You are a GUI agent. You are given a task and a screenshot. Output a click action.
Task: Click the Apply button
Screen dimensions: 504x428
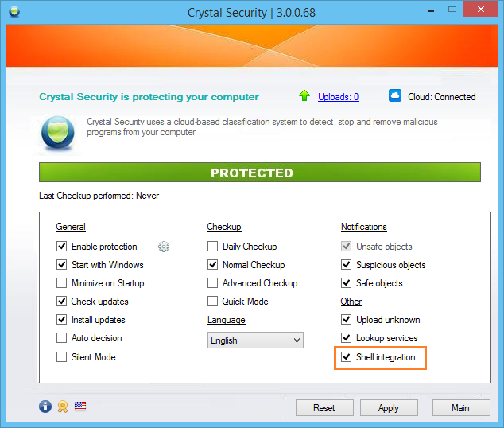(389, 408)
